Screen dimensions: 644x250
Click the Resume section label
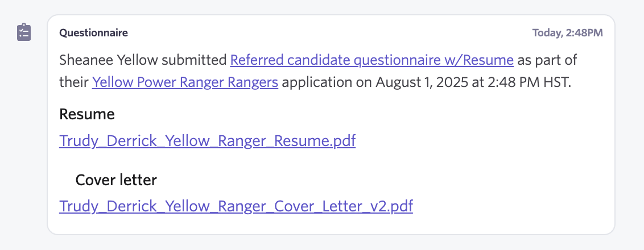pos(86,114)
